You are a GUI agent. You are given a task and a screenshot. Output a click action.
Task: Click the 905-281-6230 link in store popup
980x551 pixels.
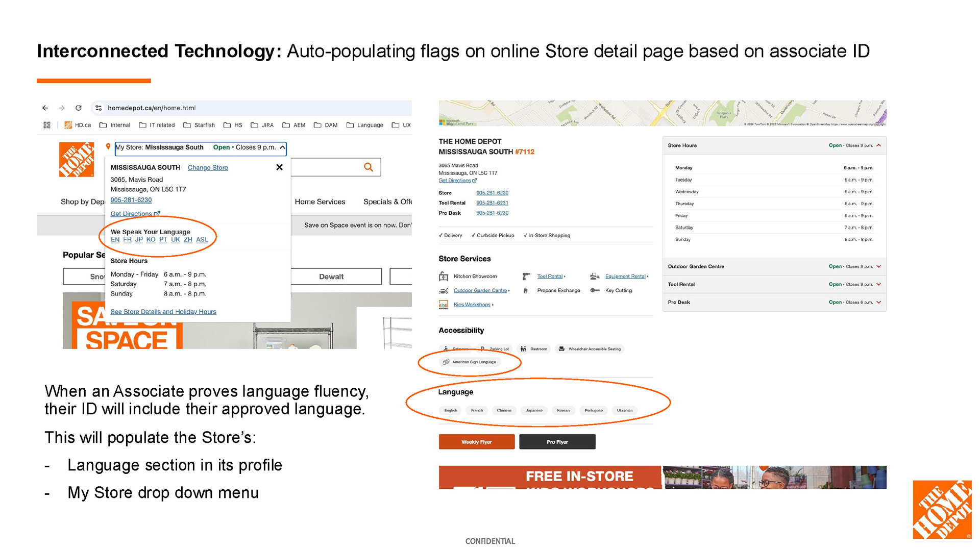click(131, 200)
